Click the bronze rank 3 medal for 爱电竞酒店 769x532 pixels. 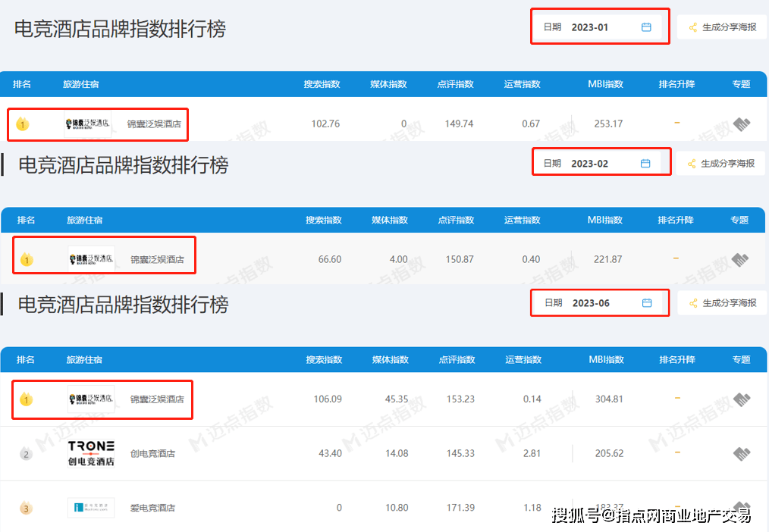click(27, 509)
